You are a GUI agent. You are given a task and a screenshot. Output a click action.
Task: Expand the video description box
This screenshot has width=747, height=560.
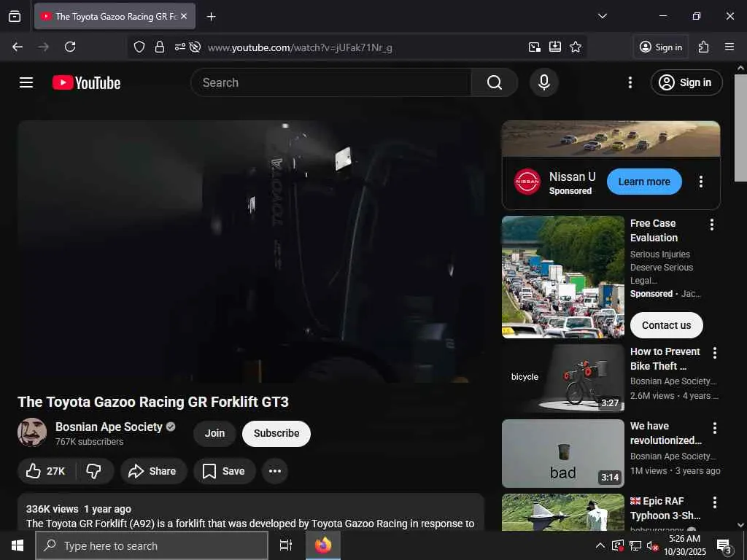click(x=251, y=512)
